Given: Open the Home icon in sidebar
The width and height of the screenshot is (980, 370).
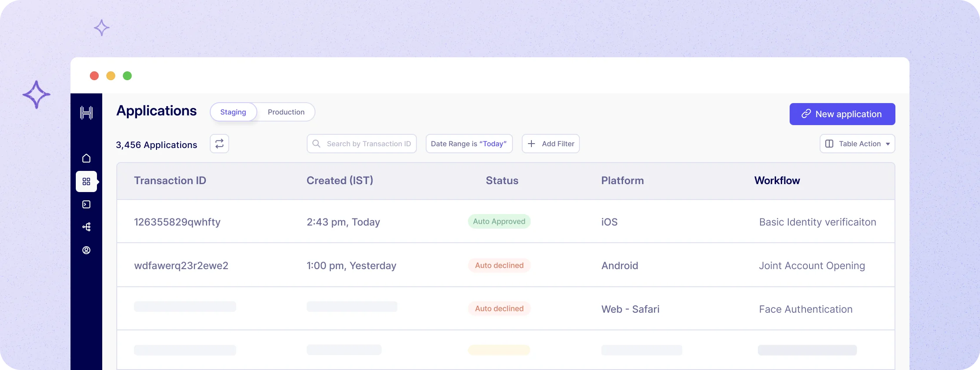Looking at the screenshot, I should [x=86, y=158].
